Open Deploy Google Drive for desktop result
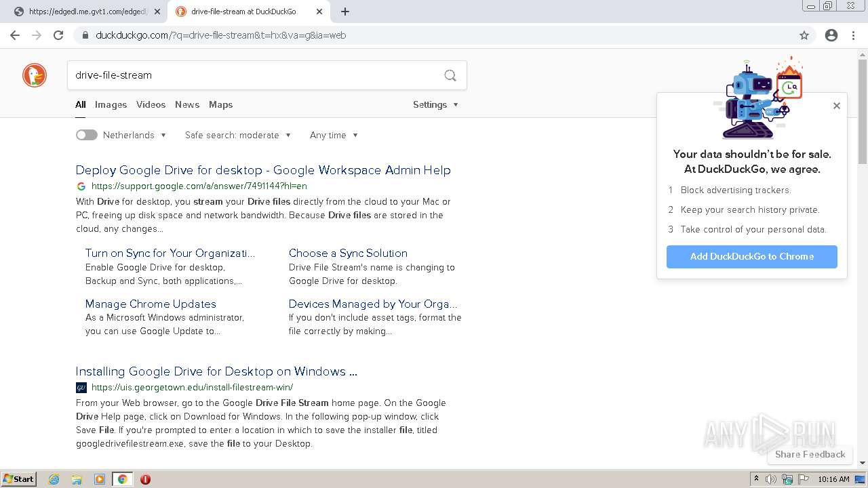Image resolution: width=868 pixels, height=488 pixels. pyautogui.click(x=263, y=170)
